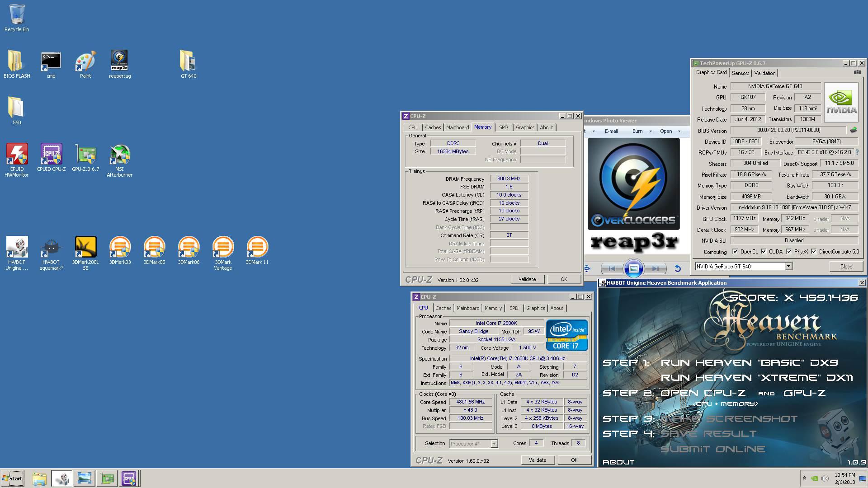Click E-mail in Photo Viewer toolbar

[611, 131]
